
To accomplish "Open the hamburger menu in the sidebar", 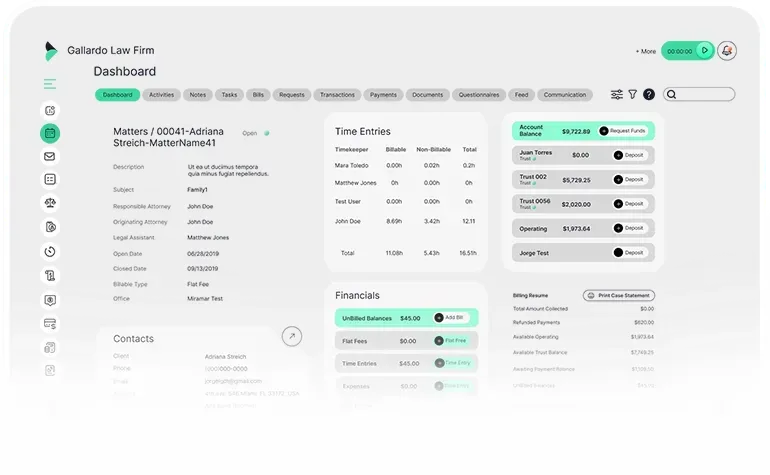I will point(50,84).
